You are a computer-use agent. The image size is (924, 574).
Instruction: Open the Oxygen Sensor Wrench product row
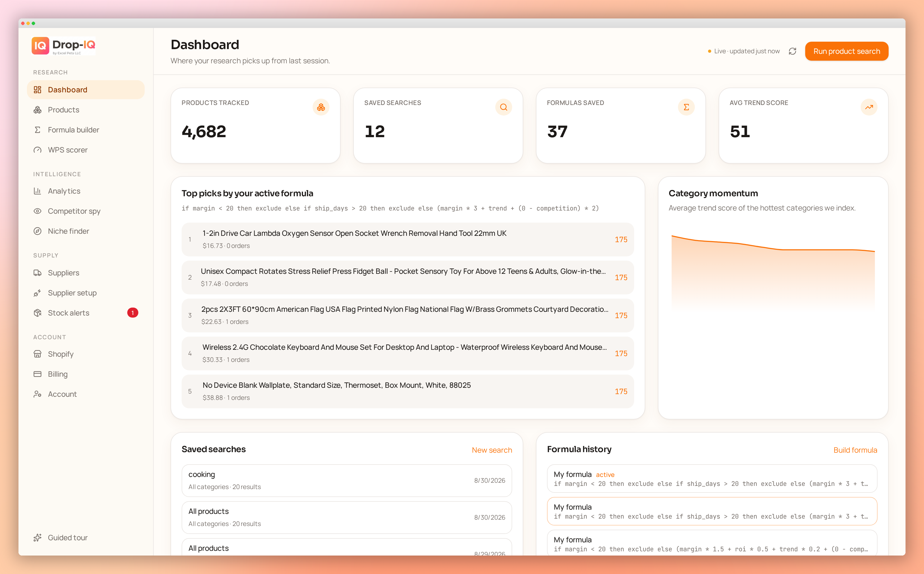[408, 240]
